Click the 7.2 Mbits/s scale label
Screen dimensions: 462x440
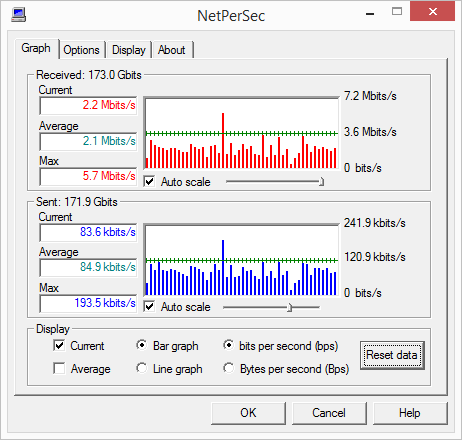pos(370,96)
